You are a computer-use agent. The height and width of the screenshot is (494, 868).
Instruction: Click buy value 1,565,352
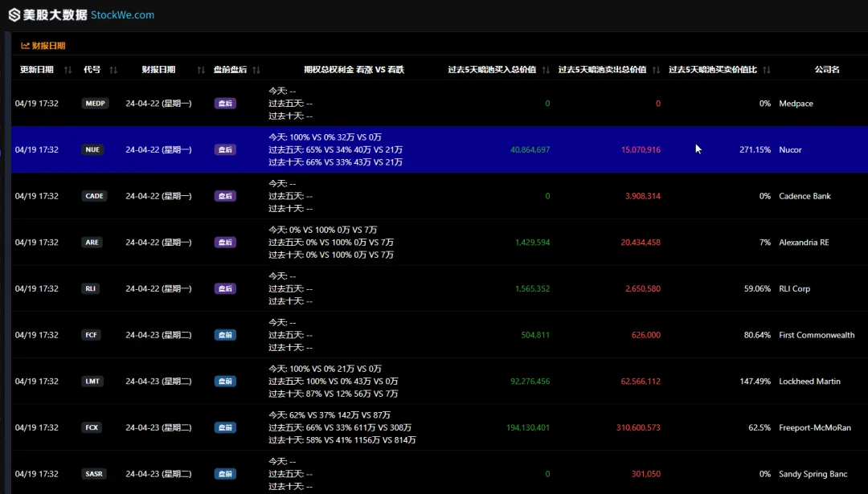tap(533, 288)
